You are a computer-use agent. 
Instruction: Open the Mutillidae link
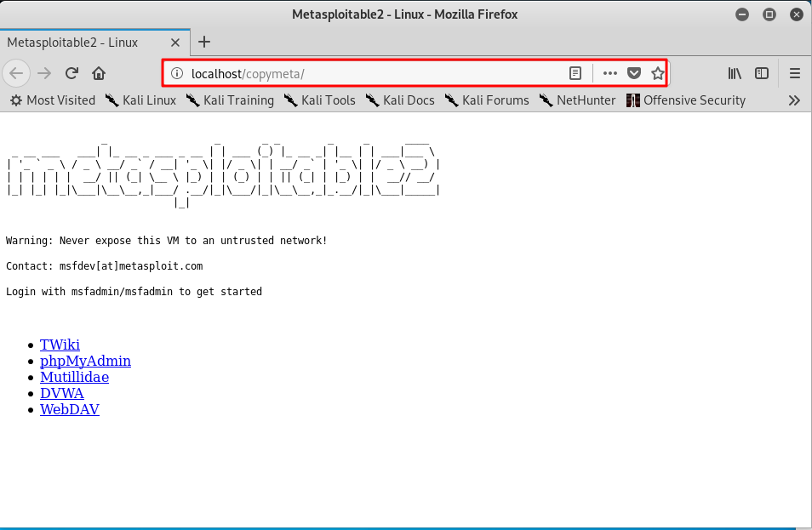tap(75, 377)
